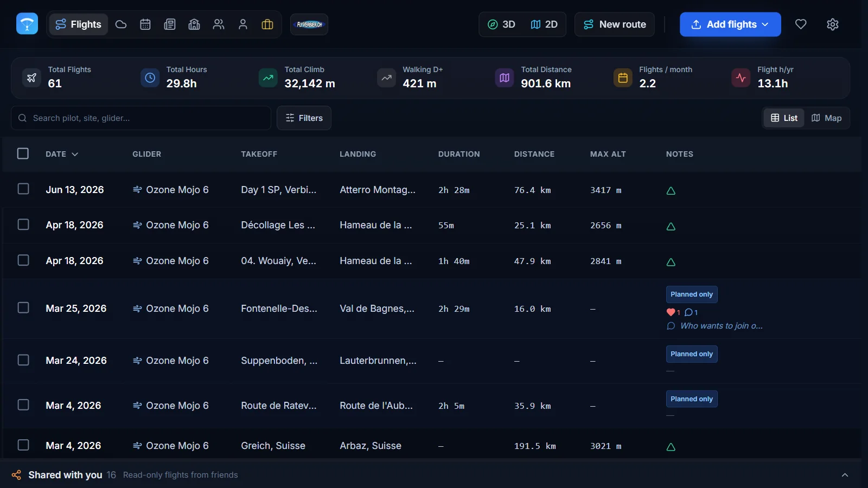The image size is (868, 488).
Task: Open the Filters panel
Action: coord(304,118)
